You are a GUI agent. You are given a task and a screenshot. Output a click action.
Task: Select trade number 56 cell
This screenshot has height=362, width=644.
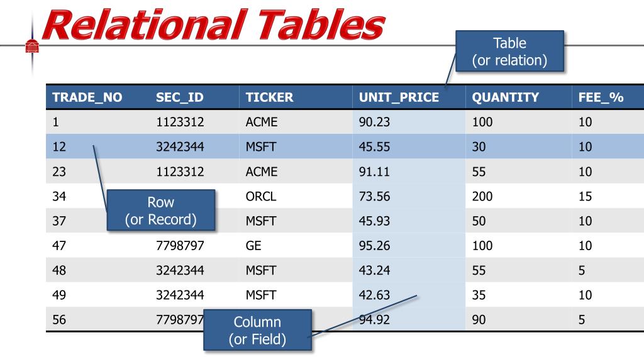pos(59,319)
